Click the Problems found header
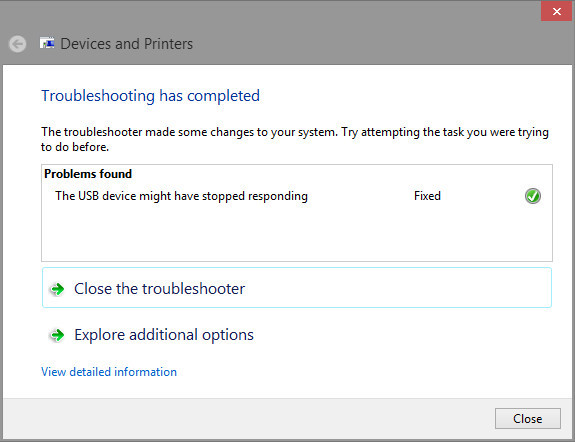Screen dimensions: 575x442 click(88, 174)
